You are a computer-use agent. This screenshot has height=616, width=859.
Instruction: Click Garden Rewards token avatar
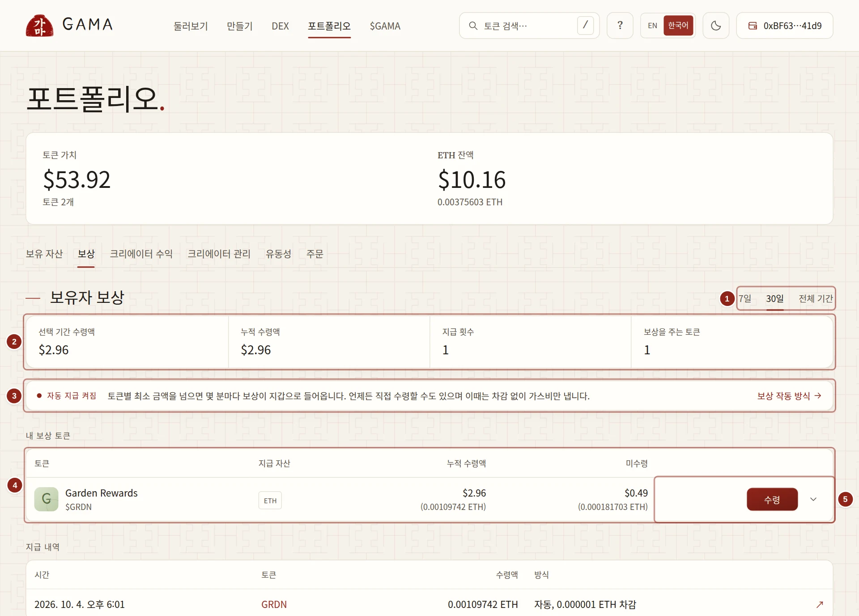[47, 499]
